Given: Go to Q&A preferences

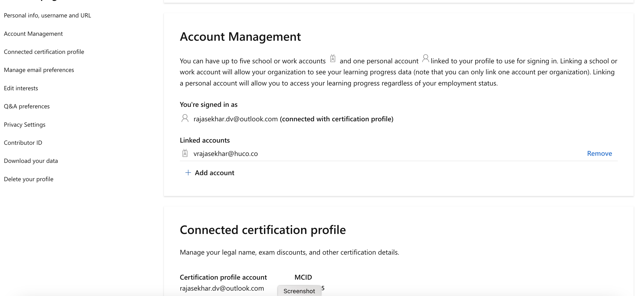Looking at the screenshot, I should (27, 106).
